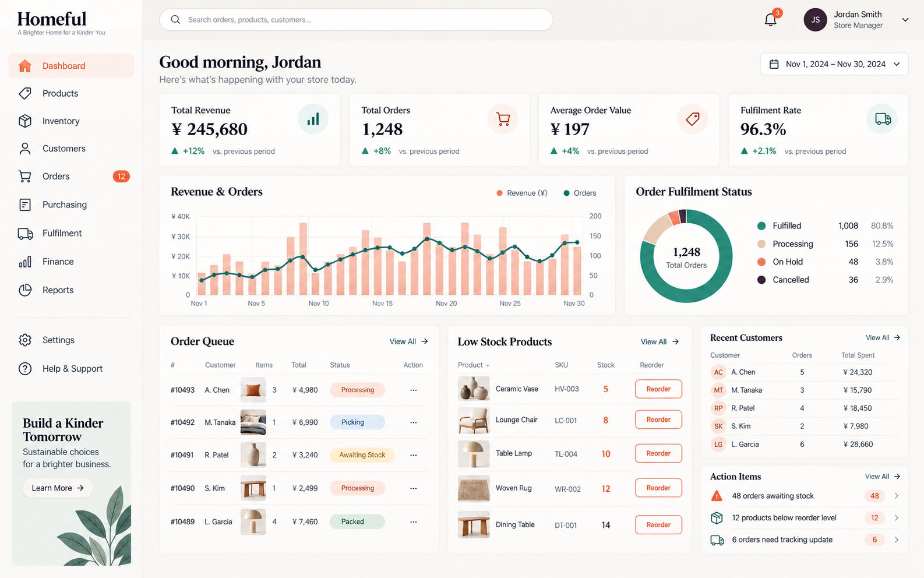Open action menu for order #10493
This screenshot has height=578, width=924.
coord(413,390)
